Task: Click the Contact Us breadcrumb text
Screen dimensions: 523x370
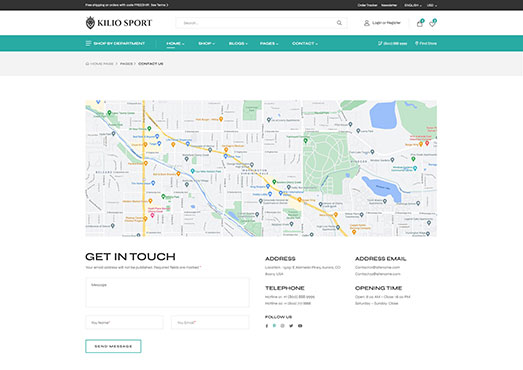Action: pos(151,64)
